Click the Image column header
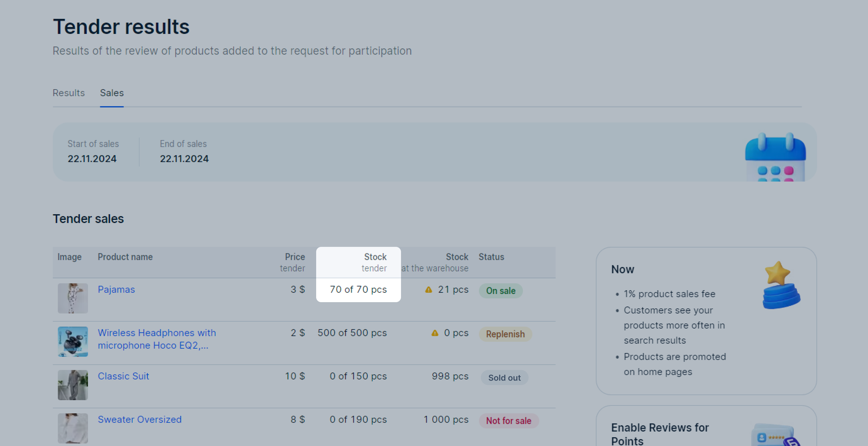This screenshot has width=868, height=446. coord(69,257)
